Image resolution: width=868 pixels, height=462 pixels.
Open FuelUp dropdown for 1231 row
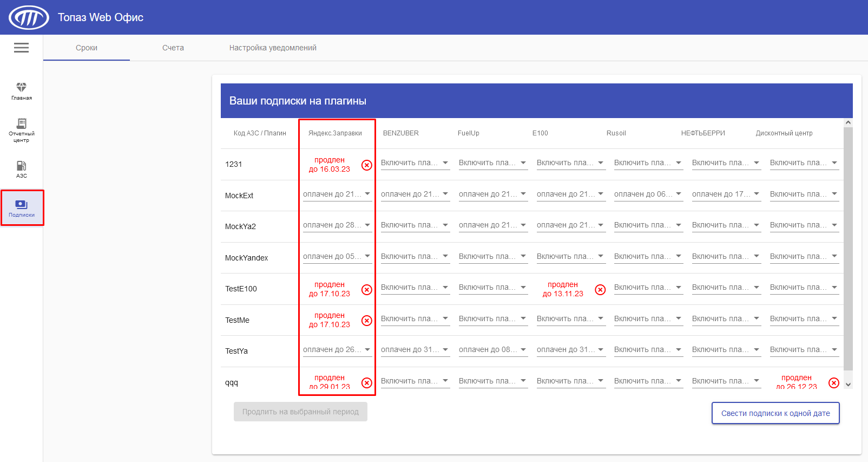493,162
